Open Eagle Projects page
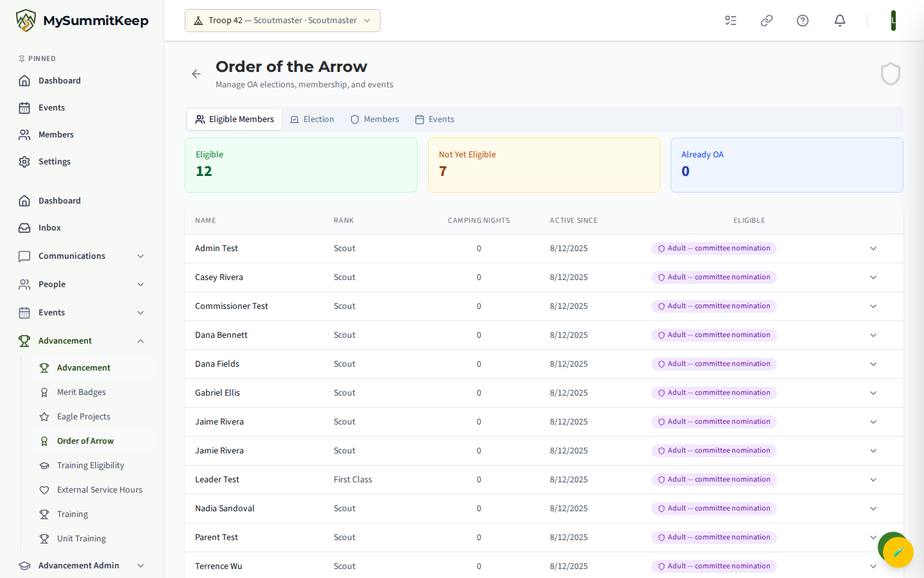 92,416
